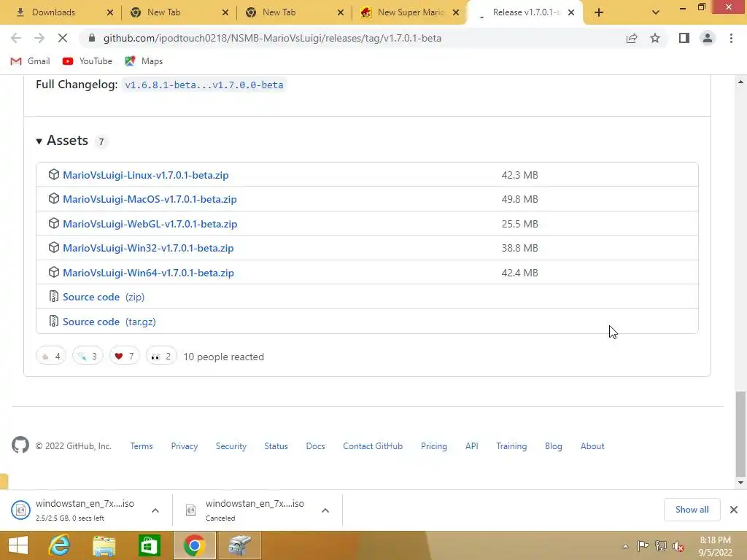
Task: Switch to first New Tab
Action: 178,12
